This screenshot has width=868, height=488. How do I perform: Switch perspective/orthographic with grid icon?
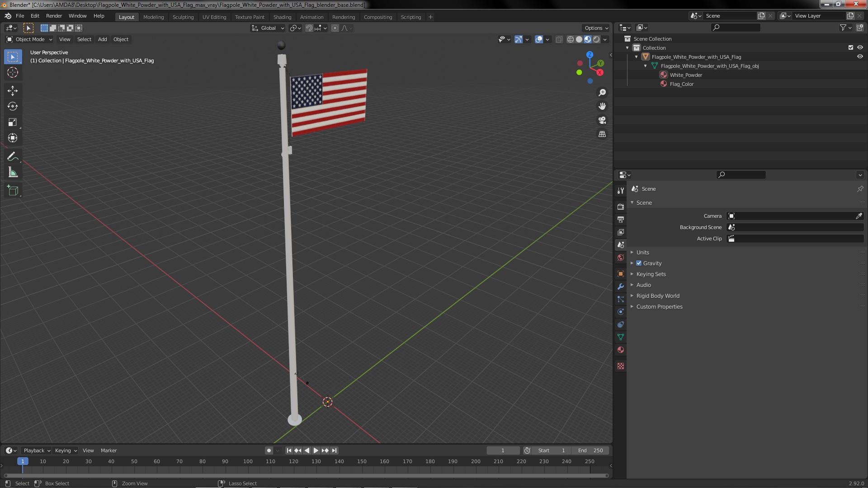pos(602,134)
